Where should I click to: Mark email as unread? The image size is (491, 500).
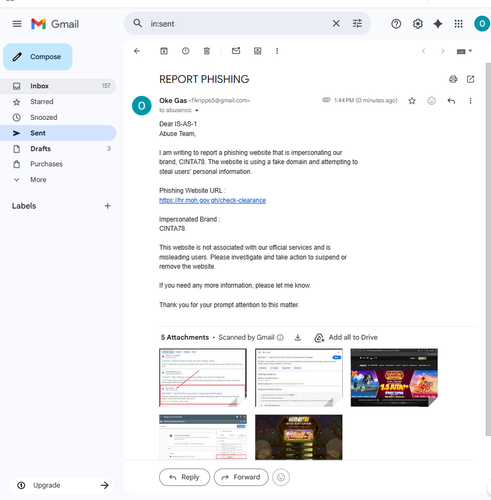click(x=236, y=51)
